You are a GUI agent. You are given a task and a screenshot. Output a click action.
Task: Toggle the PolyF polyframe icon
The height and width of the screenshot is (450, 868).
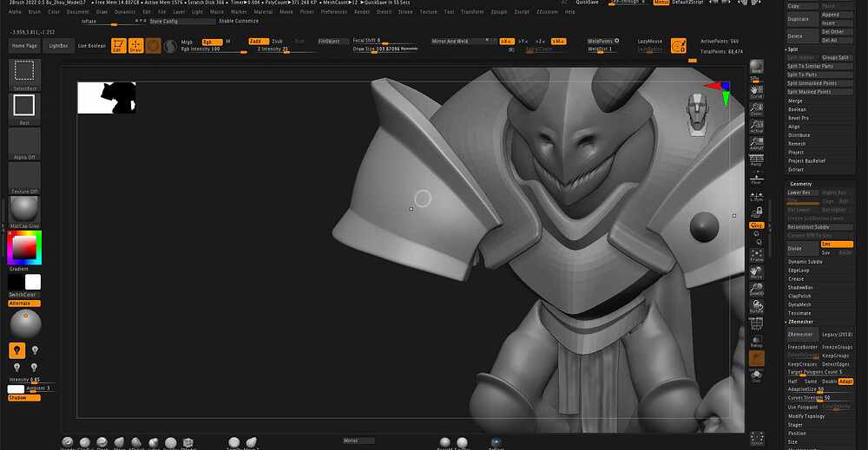point(756,324)
